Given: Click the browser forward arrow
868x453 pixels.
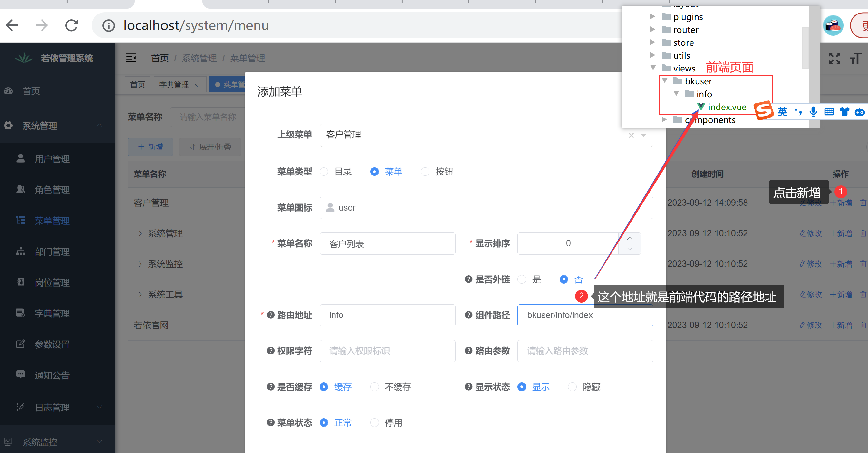Looking at the screenshot, I should 42,25.
